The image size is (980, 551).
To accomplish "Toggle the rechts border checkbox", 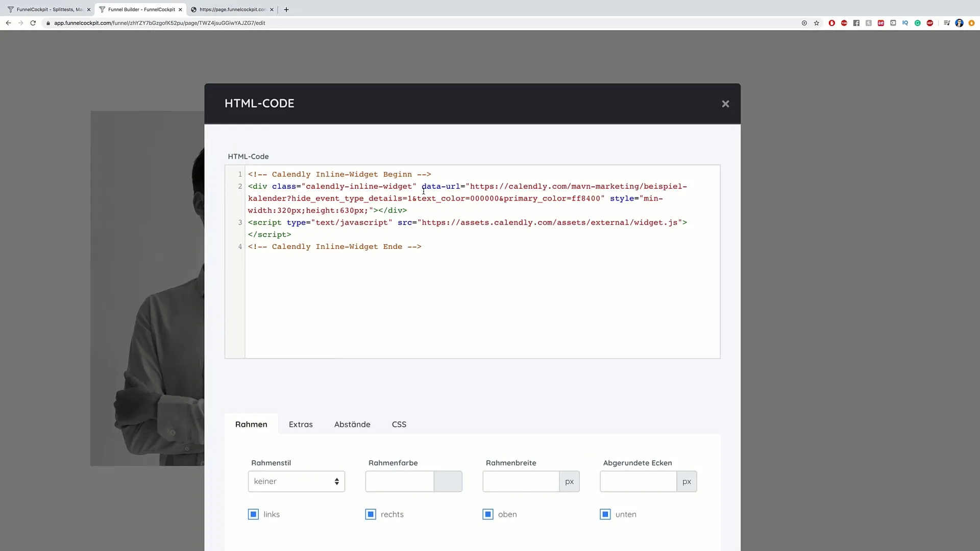I will click(371, 514).
